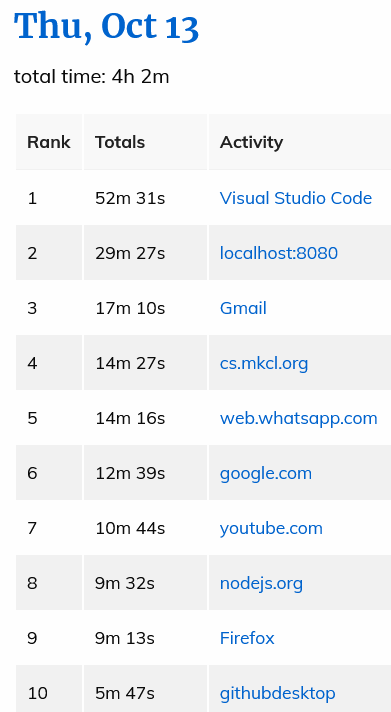The width and height of the screenshot is (391, 712).
Task: Click the Totals column header
Action: 145,142
